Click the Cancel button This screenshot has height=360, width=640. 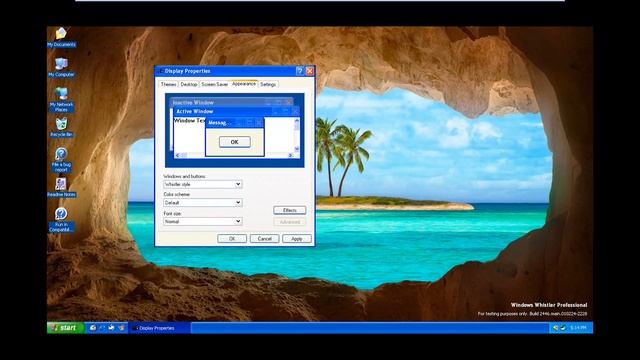click(264, 239)
